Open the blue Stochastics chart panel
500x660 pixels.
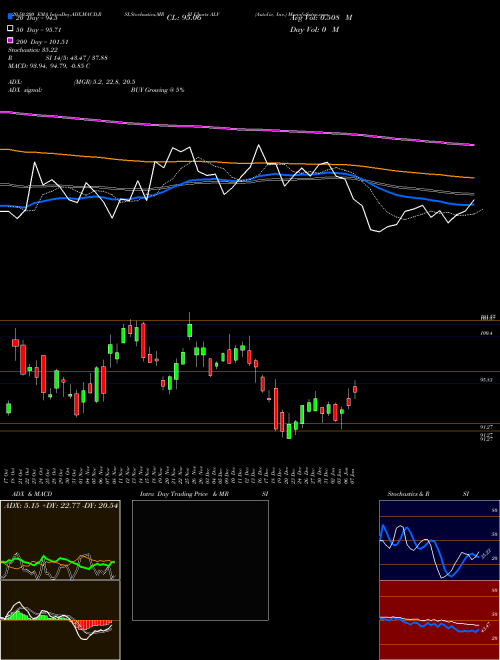pos(439,540)
